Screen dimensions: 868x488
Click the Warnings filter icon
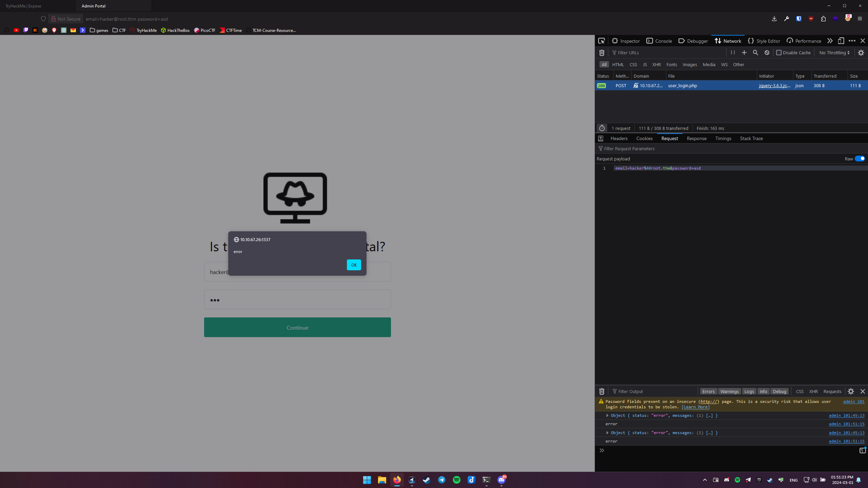point(729,392)
